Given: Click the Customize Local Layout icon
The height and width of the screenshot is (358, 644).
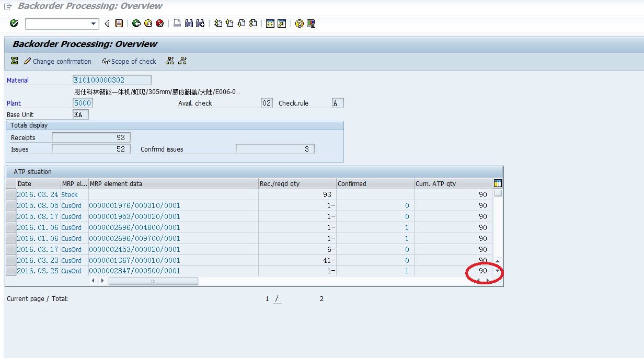Looking at the screenshot, I should (311, 24).
